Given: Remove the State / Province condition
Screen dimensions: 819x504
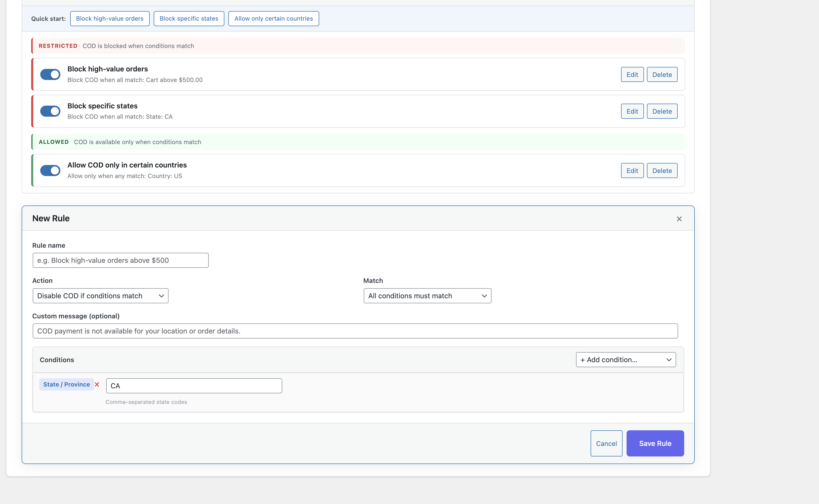Looking at the screenshot, I should 97,384.
